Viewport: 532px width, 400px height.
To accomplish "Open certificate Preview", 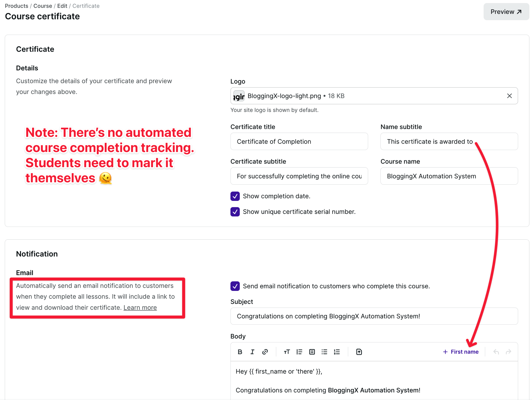I will 506,12.
